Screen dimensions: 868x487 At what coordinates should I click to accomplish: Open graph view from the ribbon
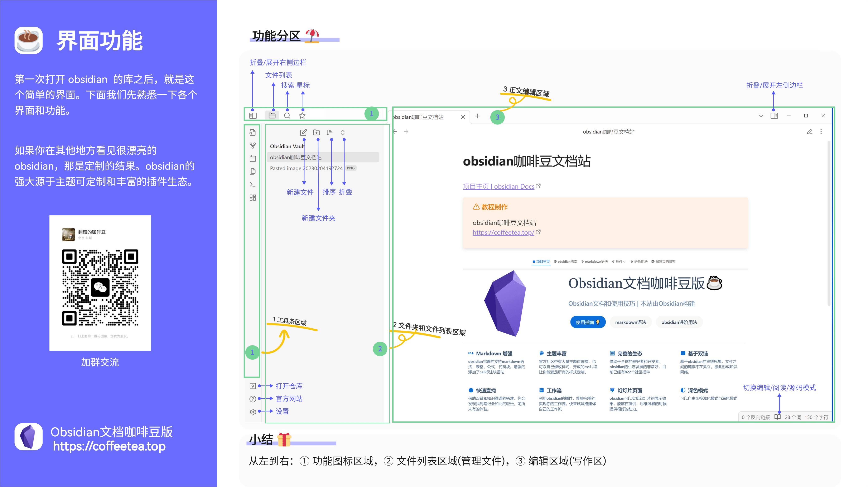click(x=253, y=145)
